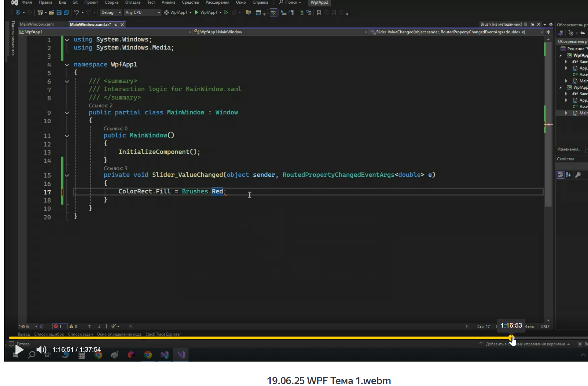Image resolution: width=588 pixels, height=386 pixels.
Task: Click Visual Studio icon in taskbar
Action: click(181, 355)
